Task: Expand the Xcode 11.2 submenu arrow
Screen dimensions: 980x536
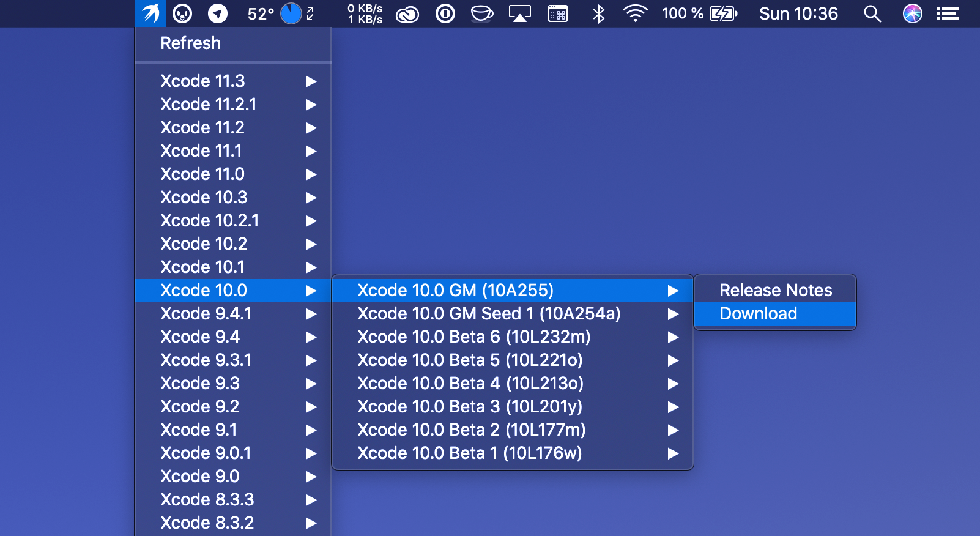Action: 311,128
